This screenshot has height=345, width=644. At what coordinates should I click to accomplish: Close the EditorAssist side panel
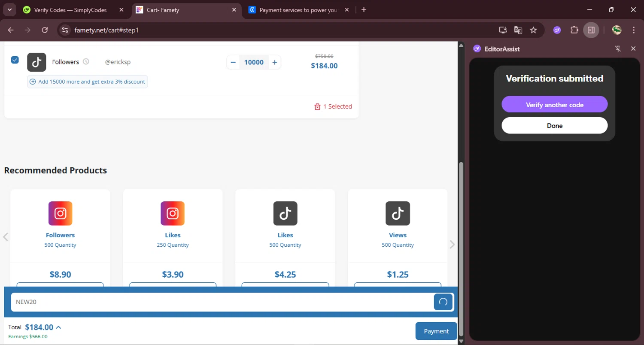click(633, 49)
